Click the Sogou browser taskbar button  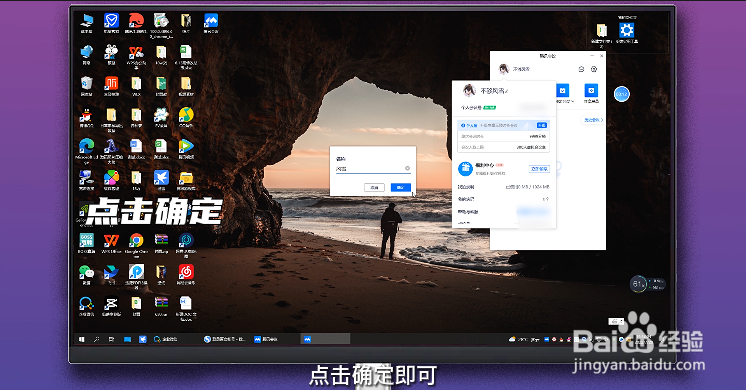tap(224, 339)
